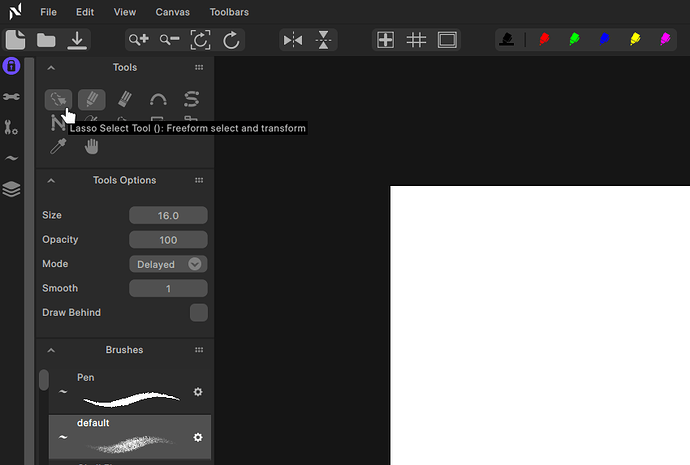Viewport: 690px width, 465px height.
Task: Open Pen brush settings gear
Action: click(198, 392)
